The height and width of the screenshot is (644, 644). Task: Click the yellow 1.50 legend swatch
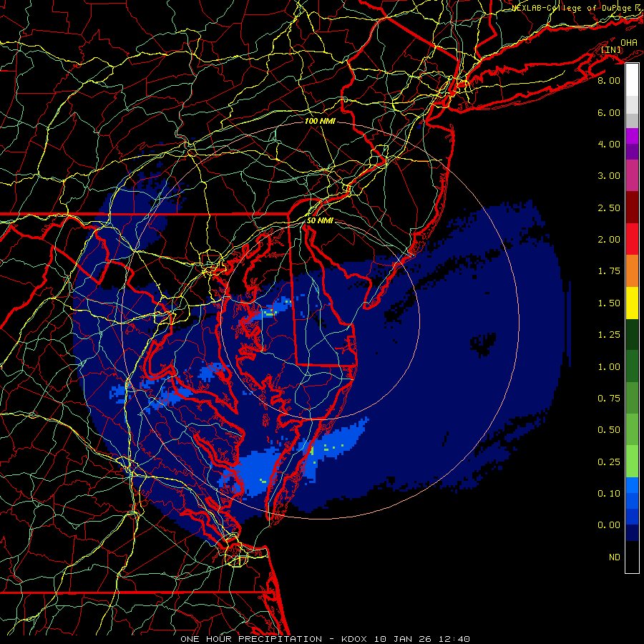click(x=632, y=303)
